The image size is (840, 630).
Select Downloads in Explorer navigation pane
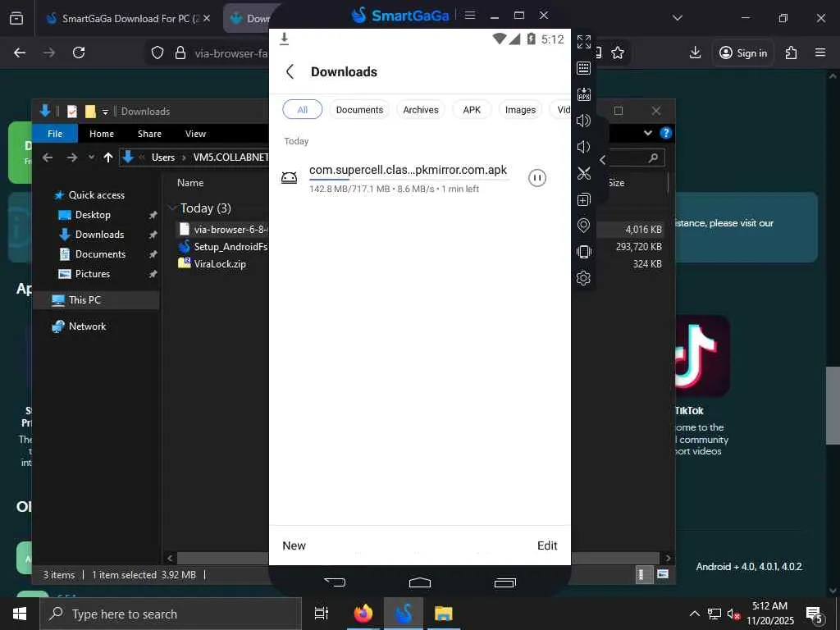click(x=99, y=235)
